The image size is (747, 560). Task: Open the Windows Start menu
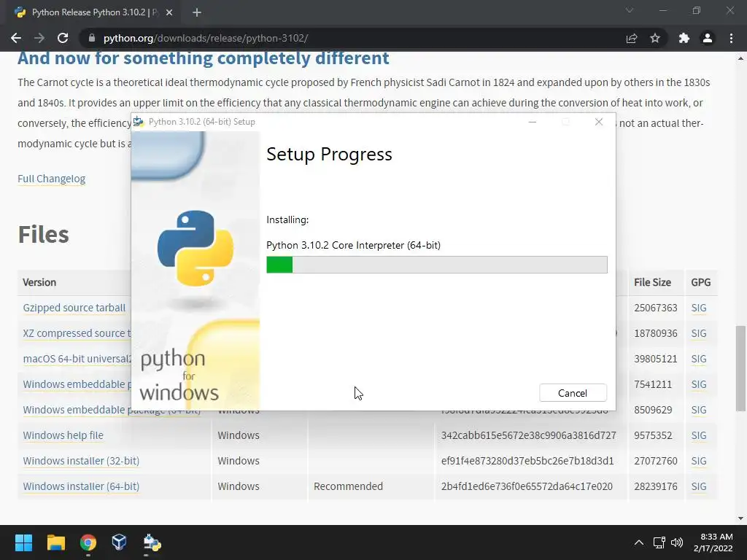(x=23, y=542)
